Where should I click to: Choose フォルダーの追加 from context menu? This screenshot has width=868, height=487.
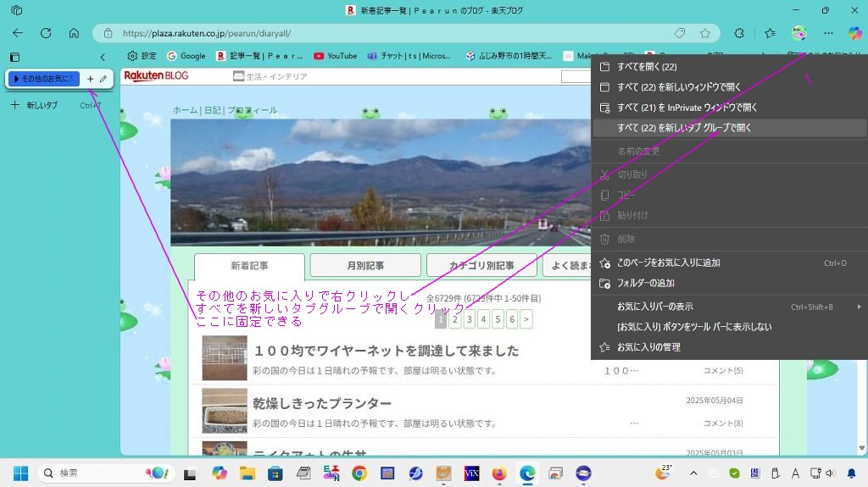pos(645,283)
